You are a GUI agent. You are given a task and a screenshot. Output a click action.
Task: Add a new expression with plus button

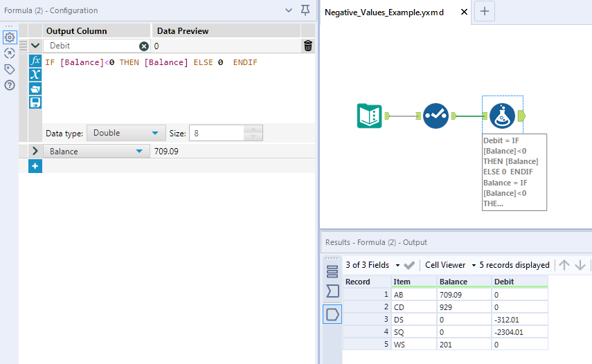tap(35, 166)
